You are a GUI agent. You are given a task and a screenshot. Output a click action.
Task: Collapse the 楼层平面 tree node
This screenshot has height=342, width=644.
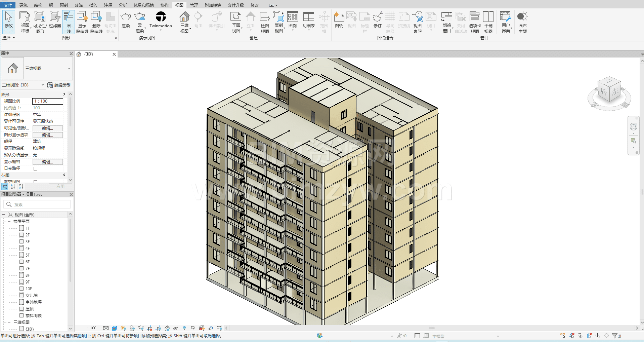(x=9, y=221)
